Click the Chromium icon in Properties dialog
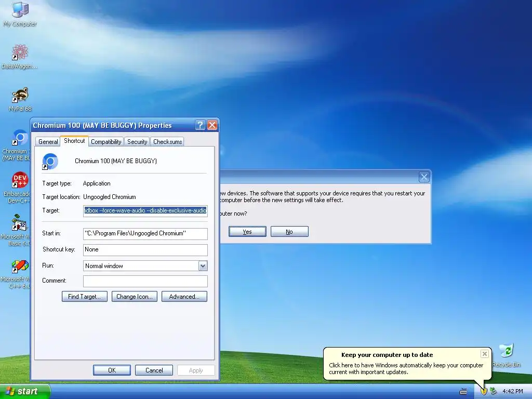 coord(50,162)
